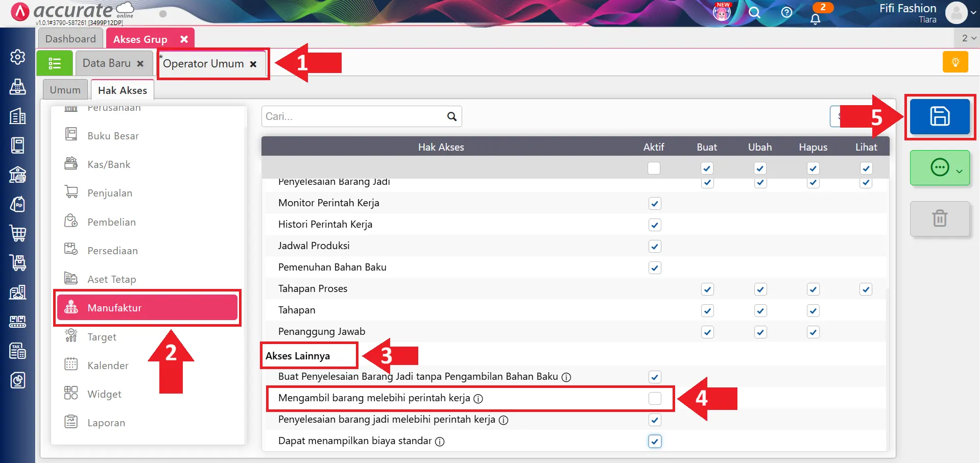Select Aset Tetap in module list
Screen dimensions: 980x463
coord(148,279)
